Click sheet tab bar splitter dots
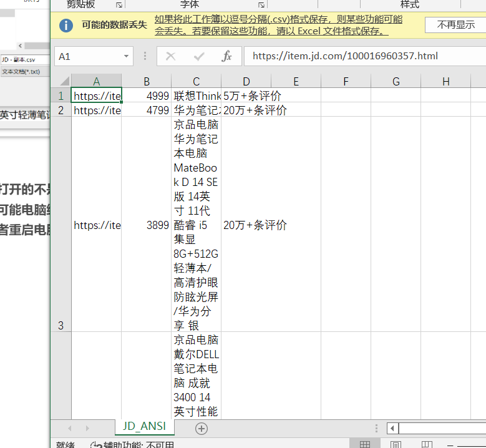The image size is (486, 448). pyautogui.click(x=376, y=429)
